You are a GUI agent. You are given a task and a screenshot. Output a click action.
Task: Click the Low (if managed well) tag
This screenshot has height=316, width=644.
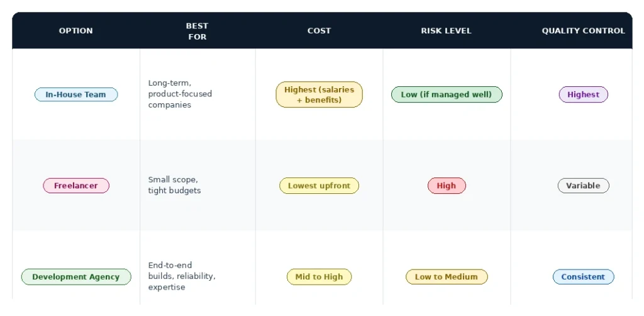[446, 94]
